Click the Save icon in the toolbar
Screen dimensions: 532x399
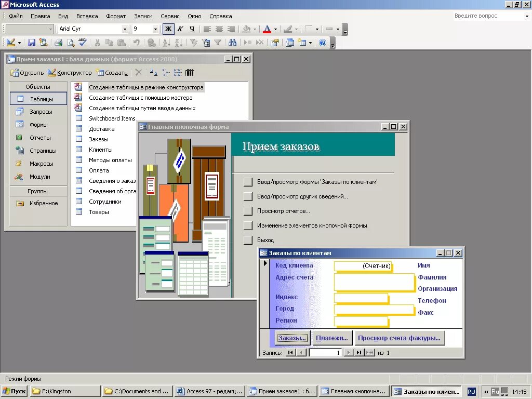[x=32, y=43]
